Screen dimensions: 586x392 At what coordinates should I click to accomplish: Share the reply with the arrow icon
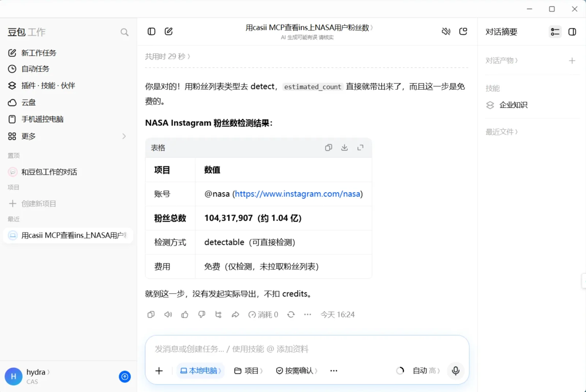pyautogui.click(x=235, y=315)
